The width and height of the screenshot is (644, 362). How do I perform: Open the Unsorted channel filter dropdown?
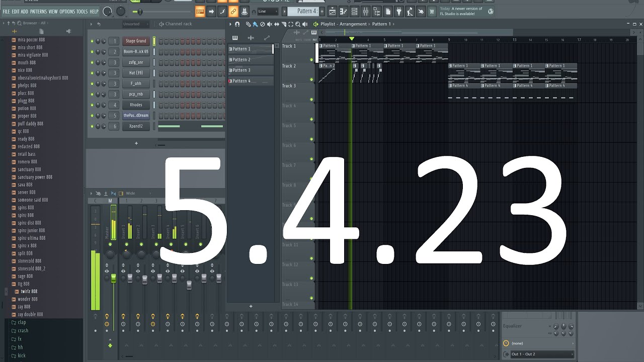click(136, 24)
